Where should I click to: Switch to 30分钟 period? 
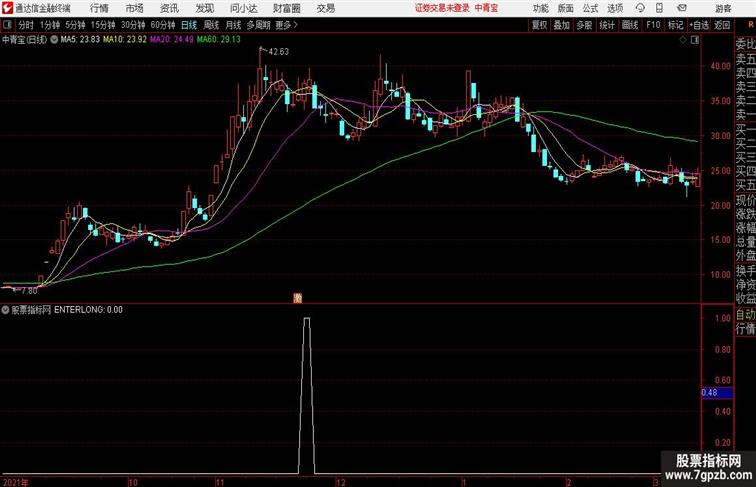133,25
